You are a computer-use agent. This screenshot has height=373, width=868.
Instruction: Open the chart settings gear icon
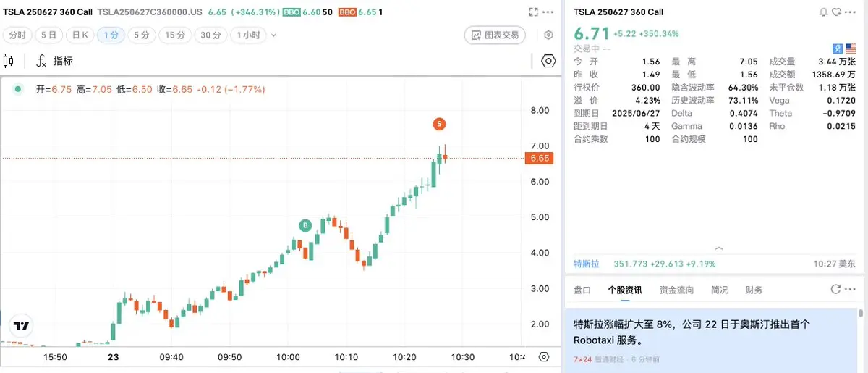click(548, 35)
